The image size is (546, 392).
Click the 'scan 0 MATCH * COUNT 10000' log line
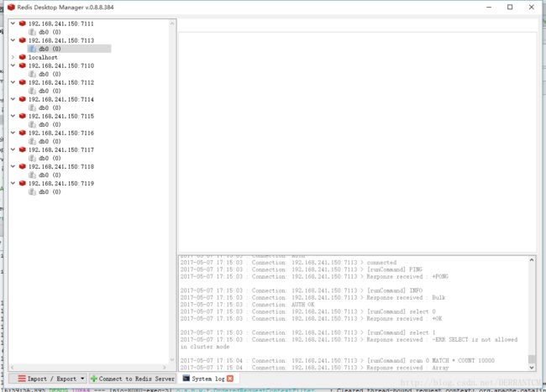338,360
